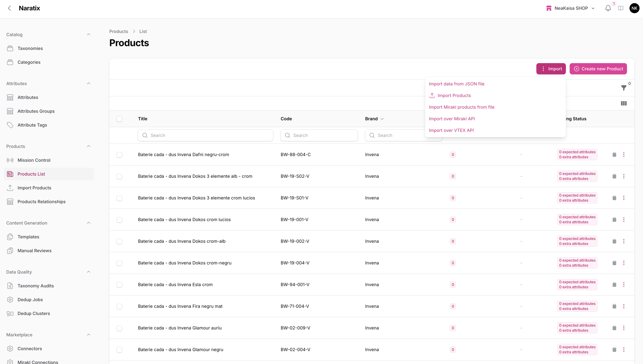The height and width of the screenshot is (364, 643).
Task: Check the Invena Dafni negru-crom row
Action: click(119, 155)
